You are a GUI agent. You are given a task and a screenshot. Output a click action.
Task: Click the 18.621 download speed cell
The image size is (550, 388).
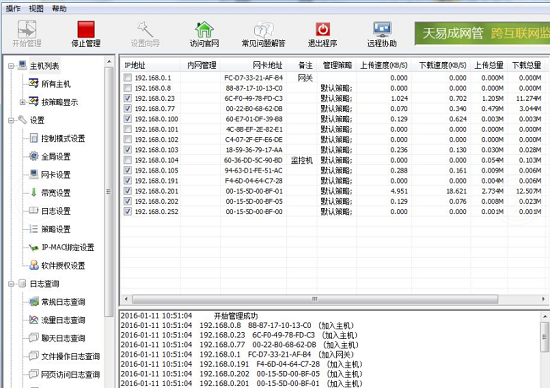[456, 191]
